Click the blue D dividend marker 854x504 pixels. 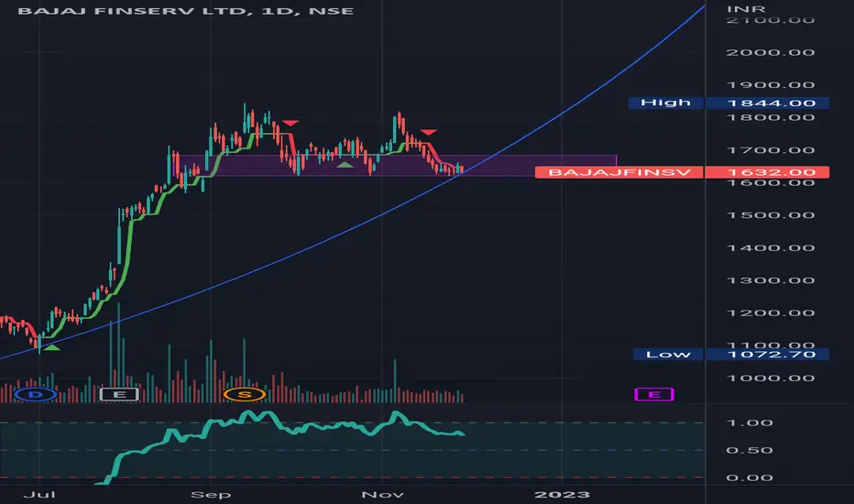click(36, 394)
